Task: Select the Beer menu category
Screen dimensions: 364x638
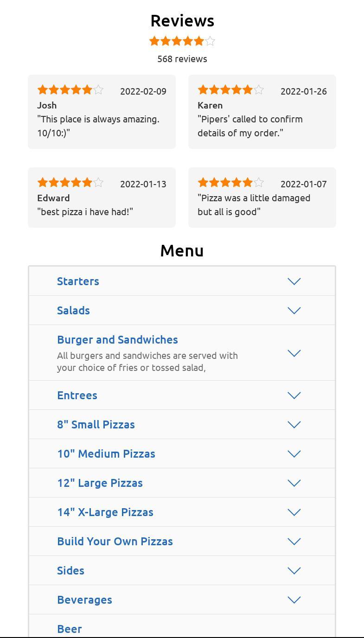Action: tap(70, 629)
